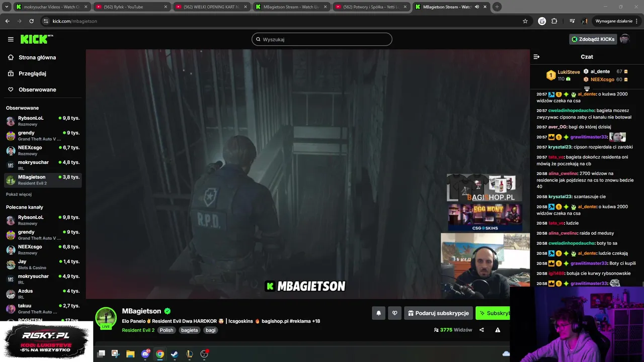Switch to Ryfek - YouTube tab

132,7
